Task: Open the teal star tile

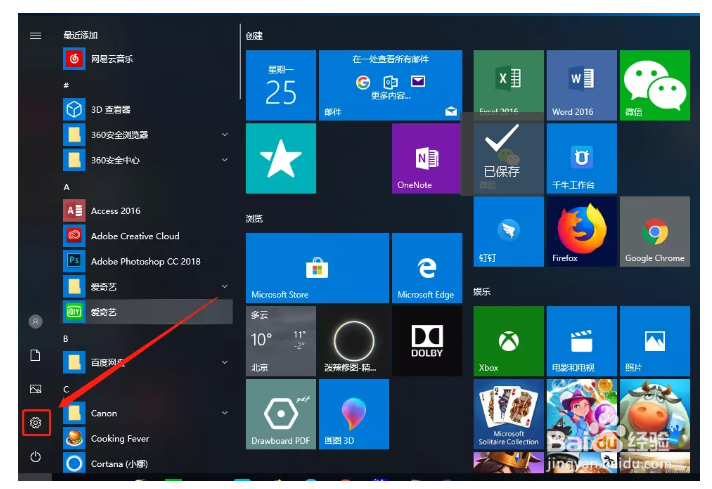Action: (281, 158)
